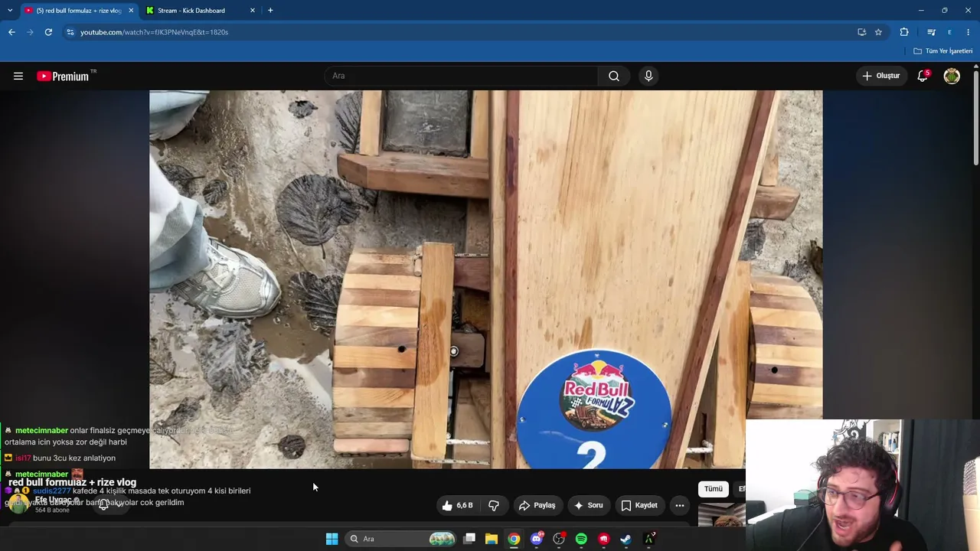This screenshot has width=980, height=551.
Task: Open the YouTube guide hamburger menu
Action: pos(18,76)
